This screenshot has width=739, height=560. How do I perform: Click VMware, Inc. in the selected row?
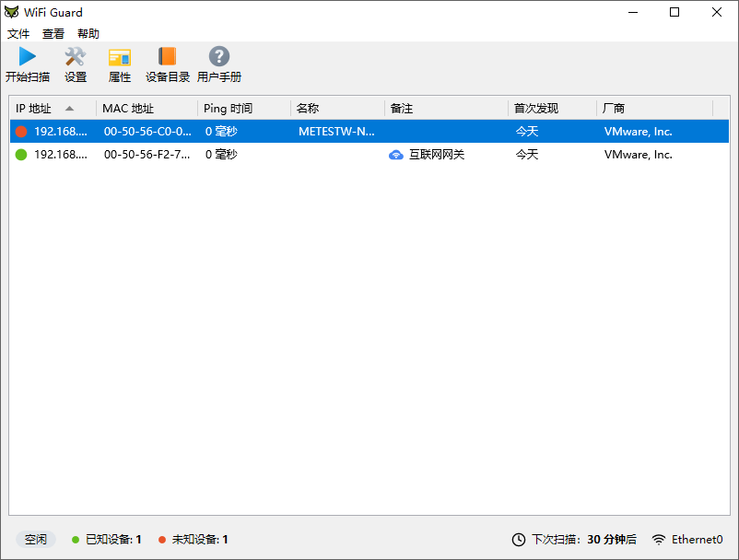click(639, 132)
